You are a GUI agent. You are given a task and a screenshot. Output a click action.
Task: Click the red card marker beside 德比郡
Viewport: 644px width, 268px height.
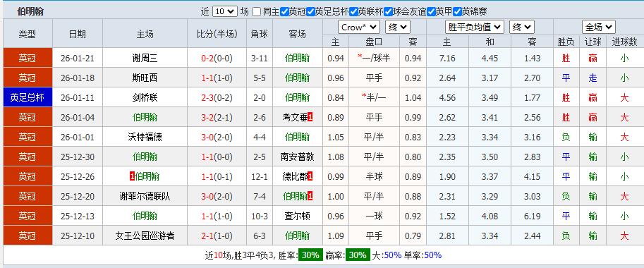pyautogui.click(x=310, y=176)
